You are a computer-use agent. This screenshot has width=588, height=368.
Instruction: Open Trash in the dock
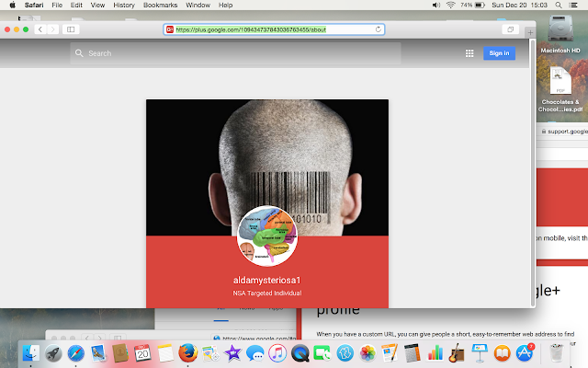[557, 353]
